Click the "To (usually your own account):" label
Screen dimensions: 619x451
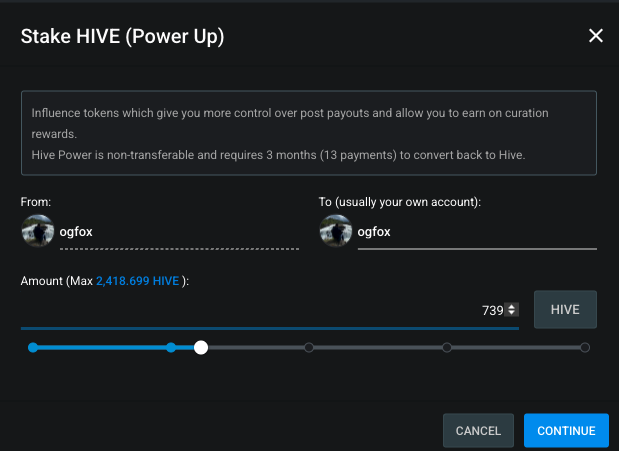tap(400, 202)
